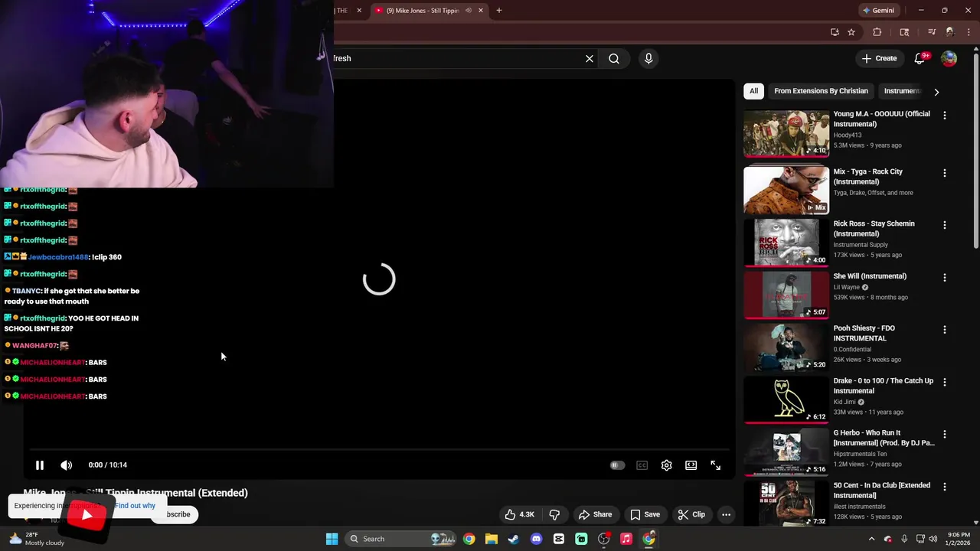Click the Windows taskbar Search box

400,539
